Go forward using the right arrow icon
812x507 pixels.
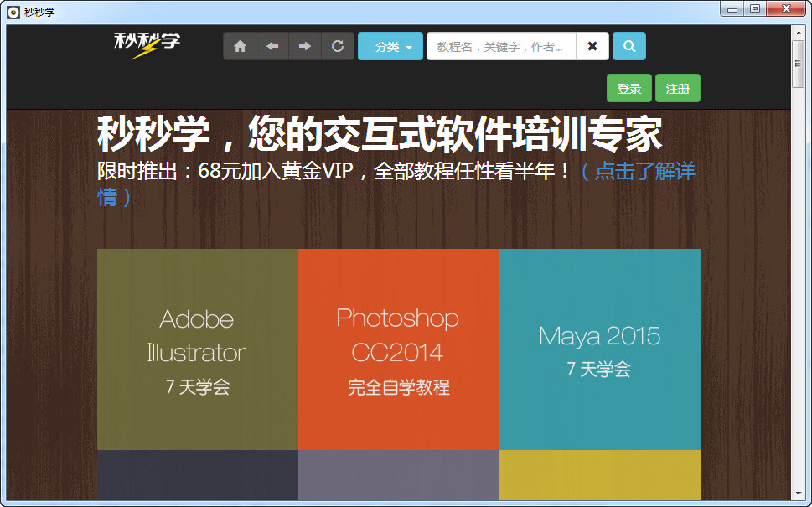click(305, 47)
